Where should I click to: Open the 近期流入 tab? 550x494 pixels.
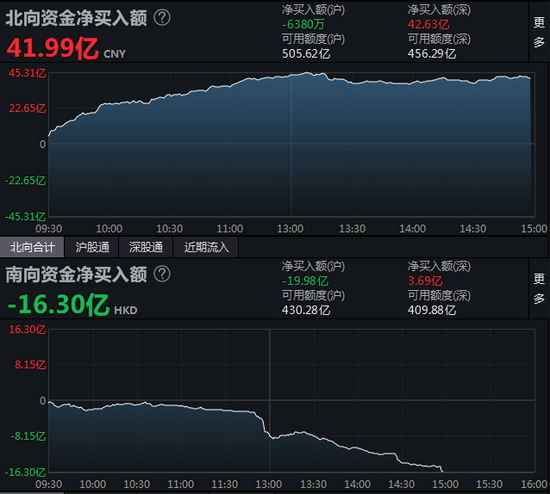[x=206, y=247]
